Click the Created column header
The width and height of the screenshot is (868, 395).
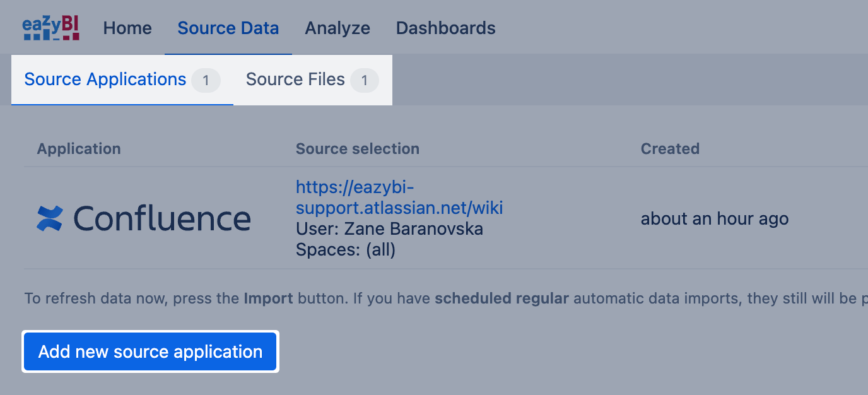click(670, 149)
